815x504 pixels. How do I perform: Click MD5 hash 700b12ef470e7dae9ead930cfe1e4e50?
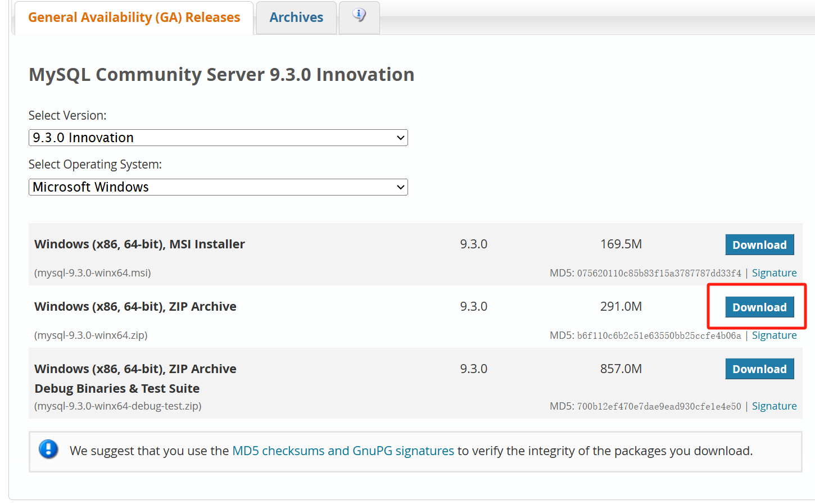[x=659, y=406]
